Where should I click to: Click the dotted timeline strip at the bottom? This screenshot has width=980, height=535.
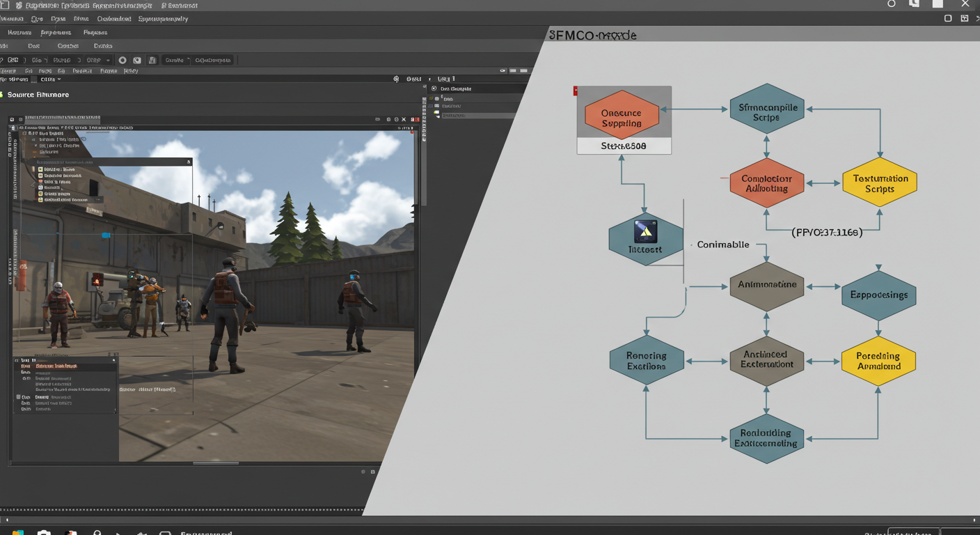click(181, 511)
